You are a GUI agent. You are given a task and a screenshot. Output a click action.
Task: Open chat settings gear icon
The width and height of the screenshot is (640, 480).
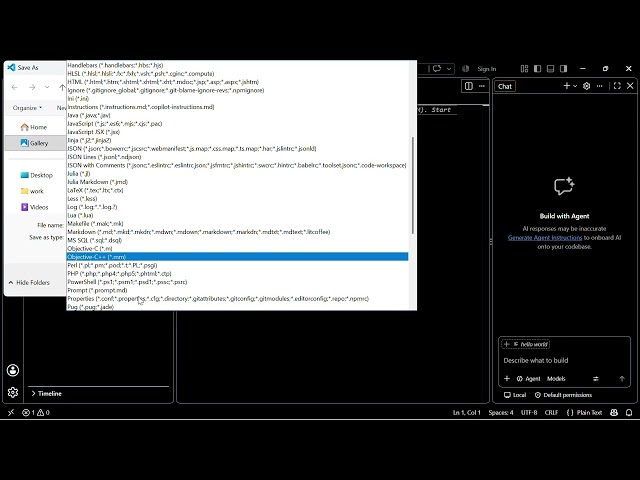coord(587,86)
